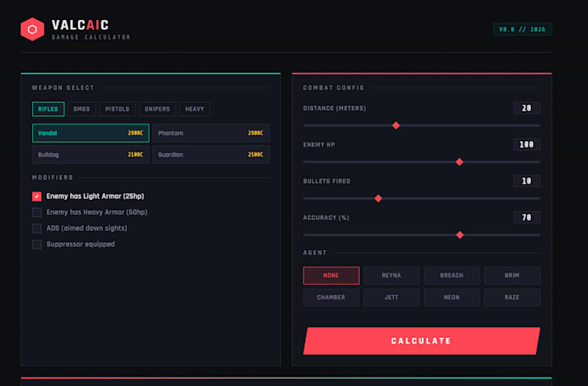Choose the Guardian rifle
This screenshot has width=588, height=386.
tap(211, 155)
